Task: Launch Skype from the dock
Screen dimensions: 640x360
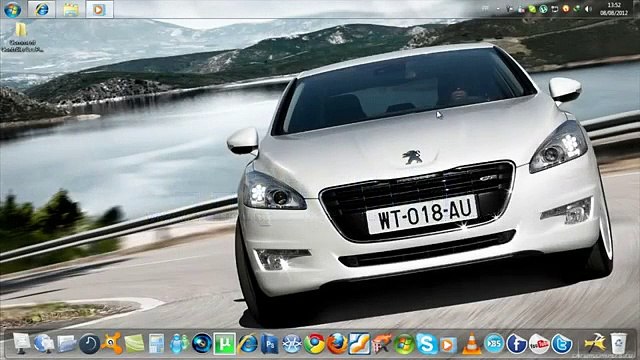Action: tap(427, 344)
